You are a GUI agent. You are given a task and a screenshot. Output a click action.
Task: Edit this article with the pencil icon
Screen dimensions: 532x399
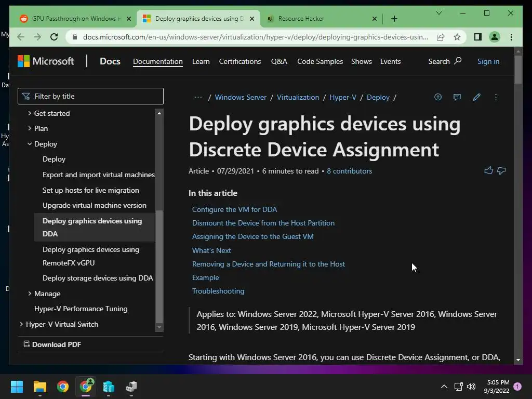pyautogui.click(x=476, y=97)
